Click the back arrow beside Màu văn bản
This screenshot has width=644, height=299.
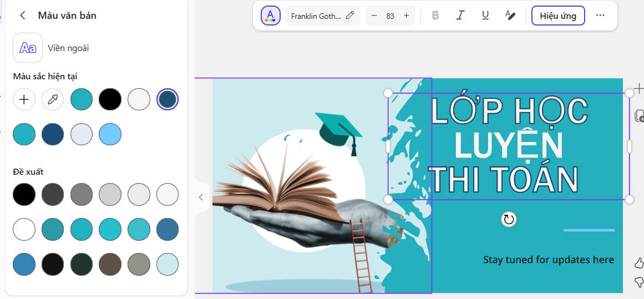pyautogui.click(x=23, y=16)
